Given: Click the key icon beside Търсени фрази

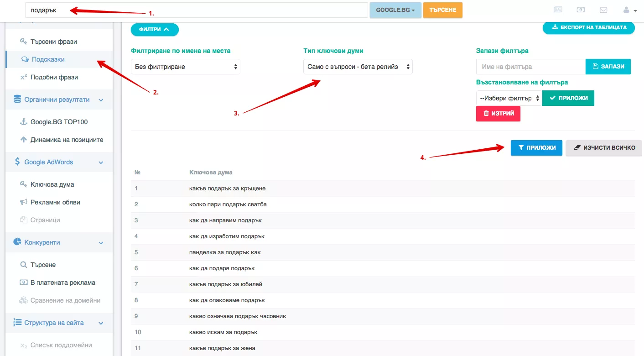Looking at the screenshot, I should click(24, 42).
